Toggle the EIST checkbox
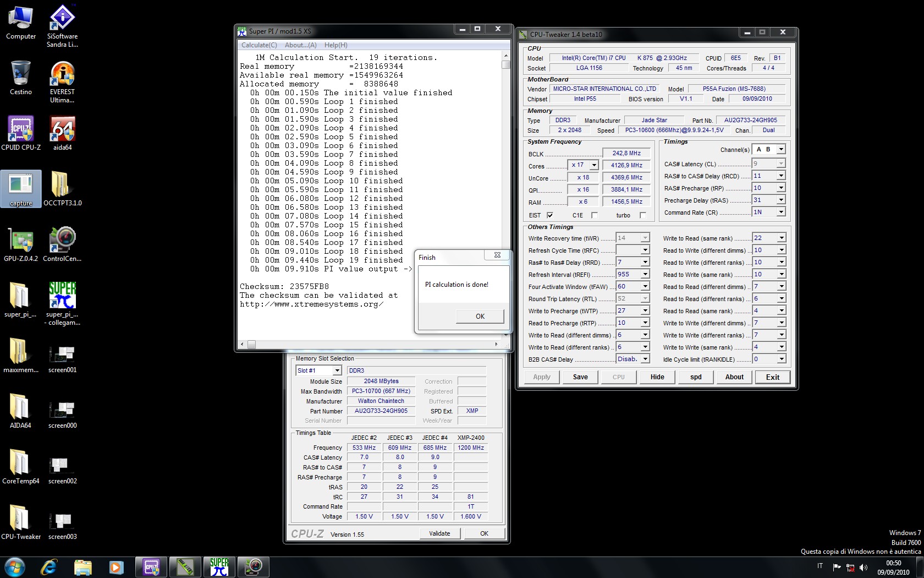The width and height of the screenshot is (924, 578). coord(549,215)
